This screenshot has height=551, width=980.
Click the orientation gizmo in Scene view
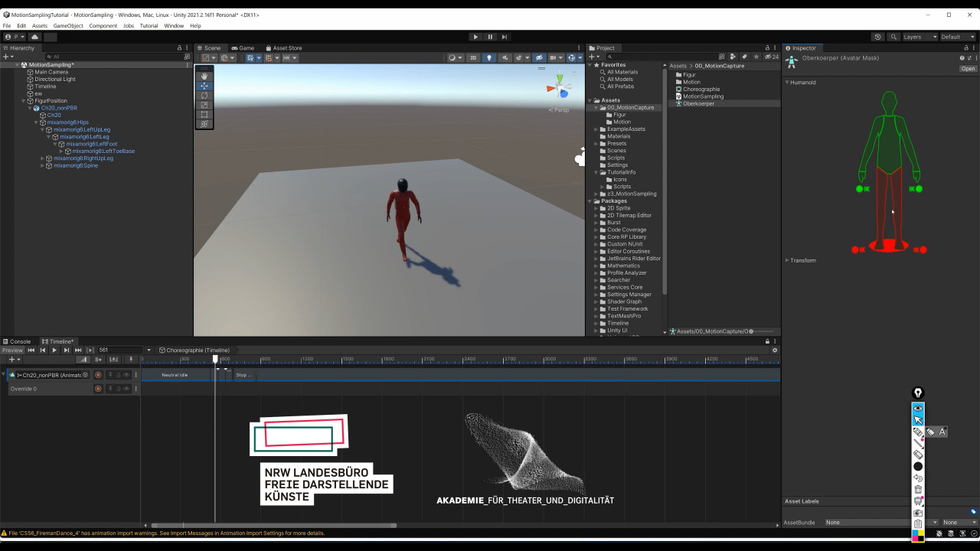pyautogui.click(x=559, y=88)
